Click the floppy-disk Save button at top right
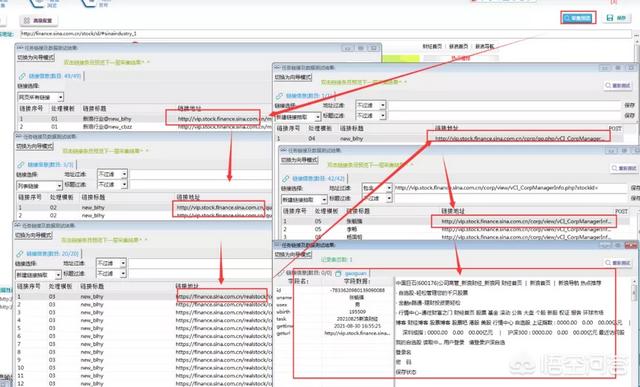Screen dimensions: 640x387 coord(616,18)
